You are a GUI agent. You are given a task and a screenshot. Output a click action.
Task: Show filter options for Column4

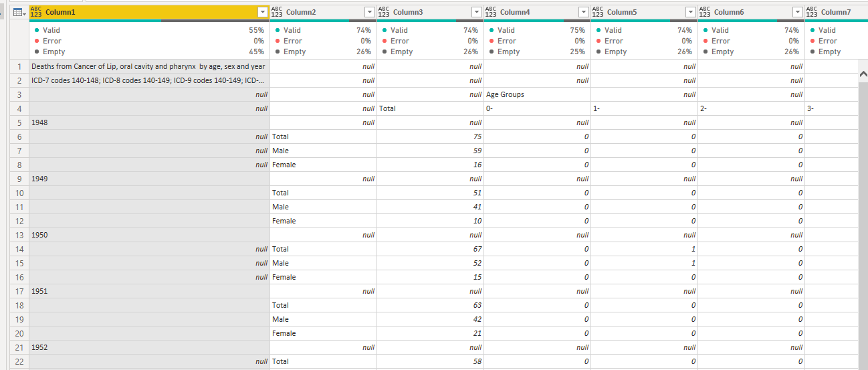[x=584, y=12]
